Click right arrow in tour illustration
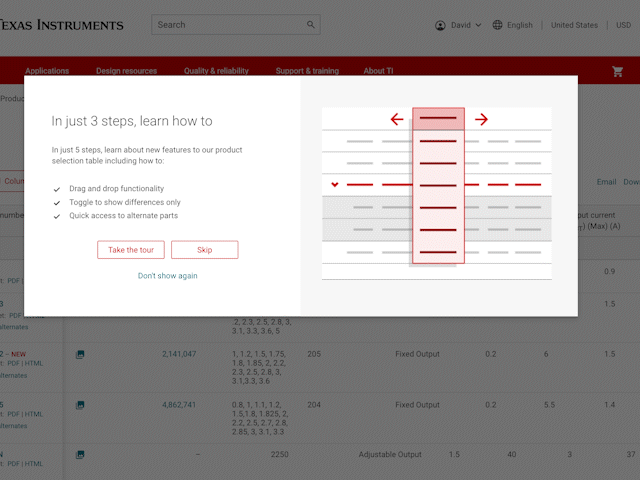640x480 pixels. (x=482, y=119)
